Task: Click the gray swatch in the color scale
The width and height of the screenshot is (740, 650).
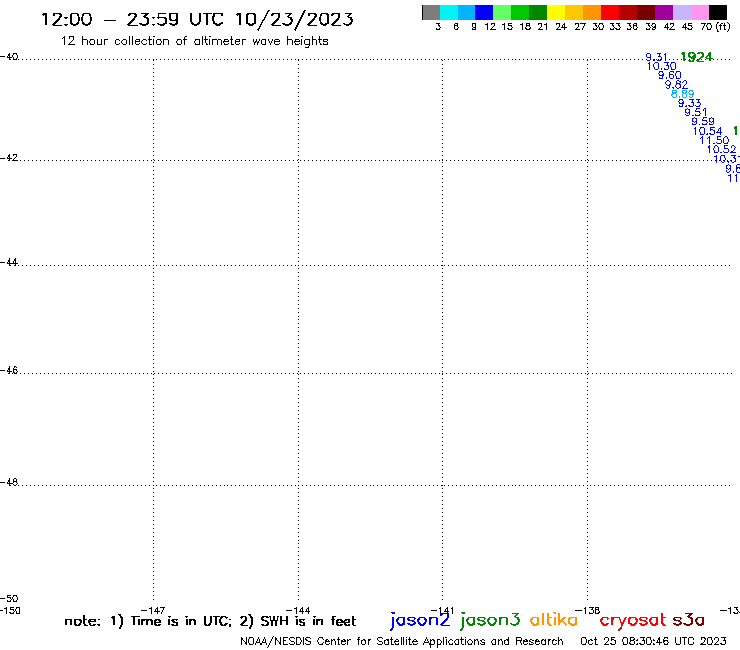Action: 431,12
